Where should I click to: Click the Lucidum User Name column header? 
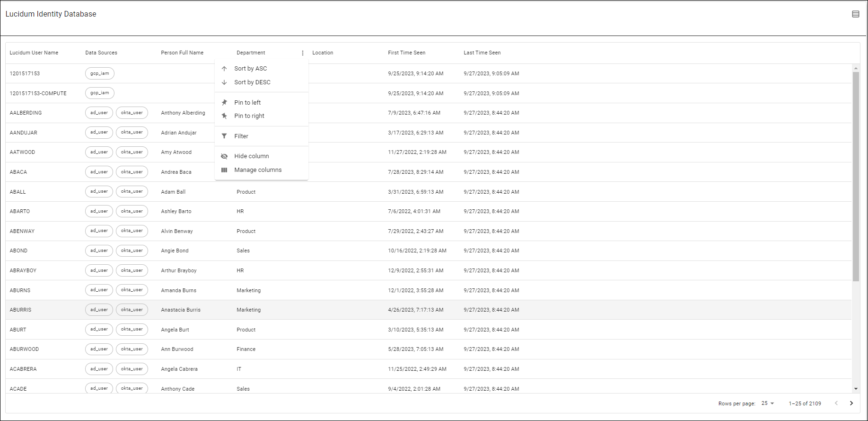coord(34,53)
